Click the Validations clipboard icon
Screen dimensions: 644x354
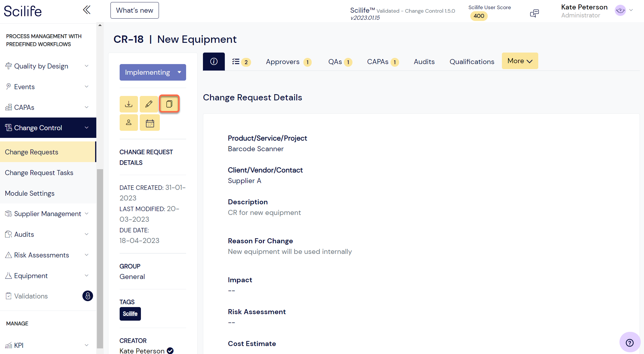click(x=8, y=296)
